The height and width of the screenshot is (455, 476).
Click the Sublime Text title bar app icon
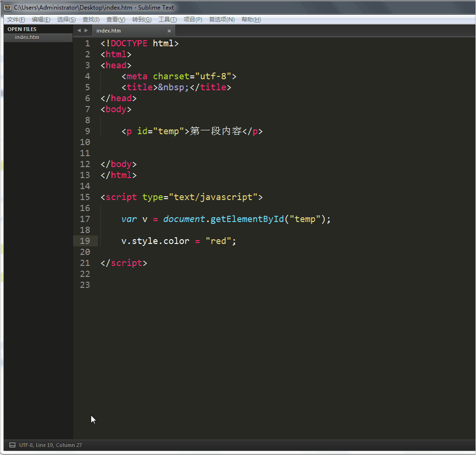[8, 7]
